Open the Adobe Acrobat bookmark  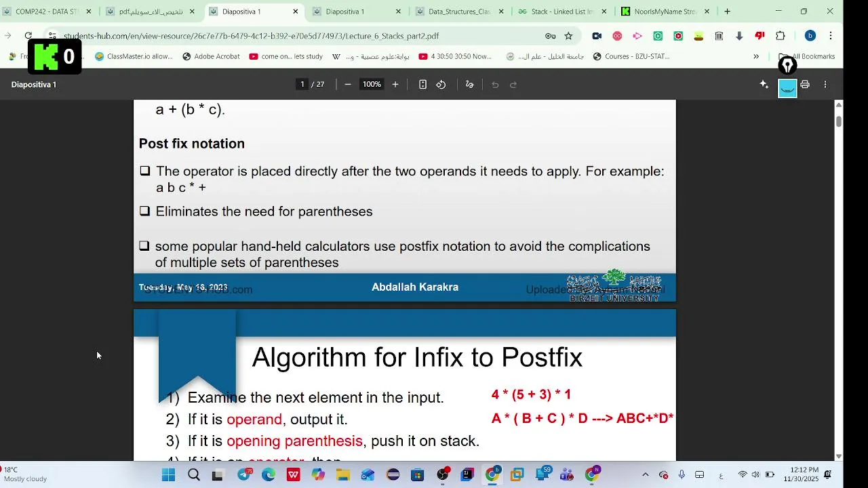pyautogui.click(x=211, y=56)
